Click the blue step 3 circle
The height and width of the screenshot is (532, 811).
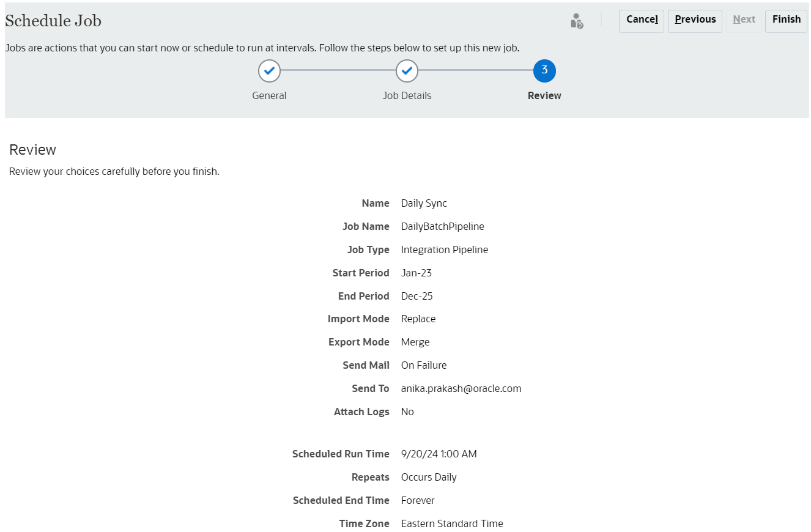coord(544,71)
